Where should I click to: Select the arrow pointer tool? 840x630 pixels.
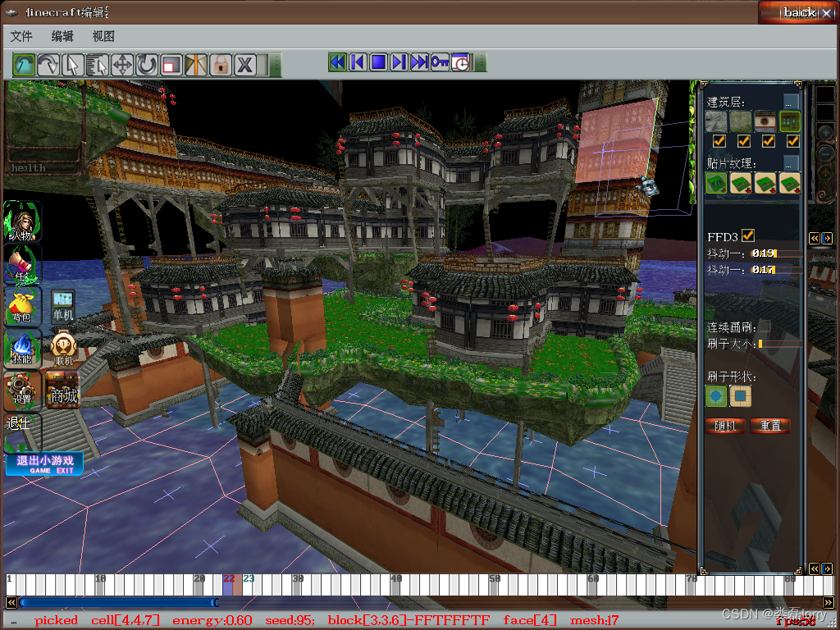click(73, 65)
